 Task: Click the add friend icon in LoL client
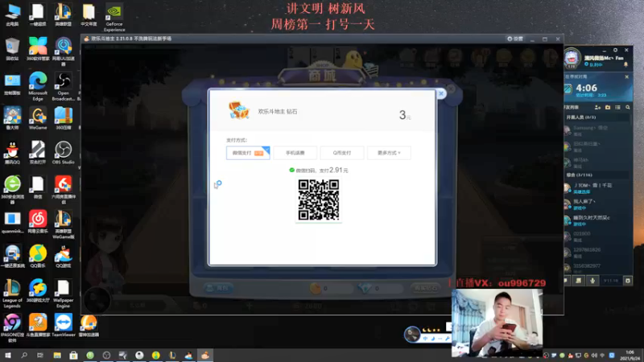click(597, 107)
